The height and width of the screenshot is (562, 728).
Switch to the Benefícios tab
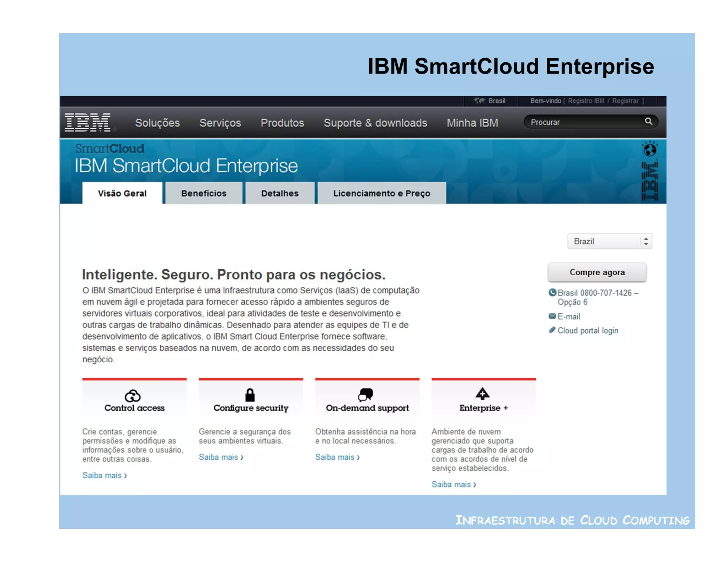(x=204, y=193)
